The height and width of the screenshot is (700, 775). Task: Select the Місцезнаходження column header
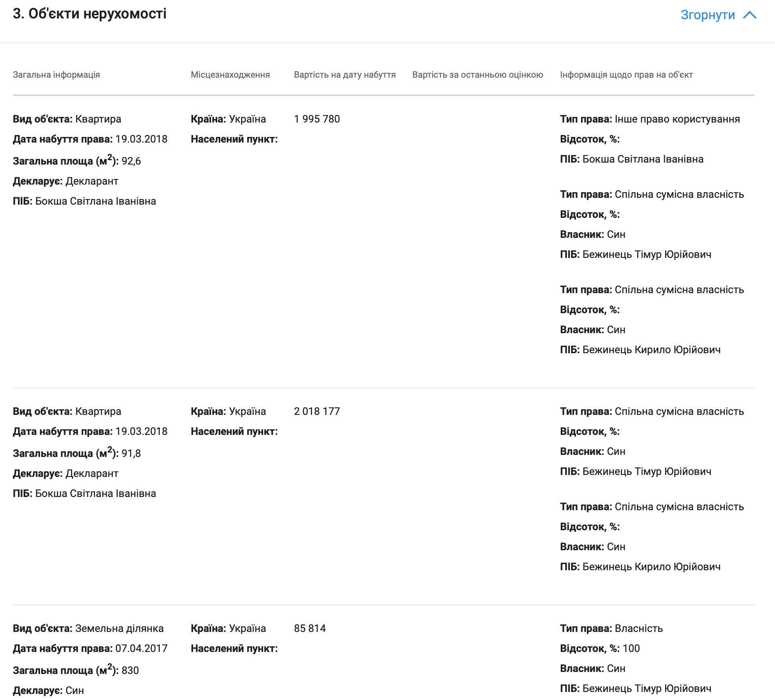[x=230, y=74]
